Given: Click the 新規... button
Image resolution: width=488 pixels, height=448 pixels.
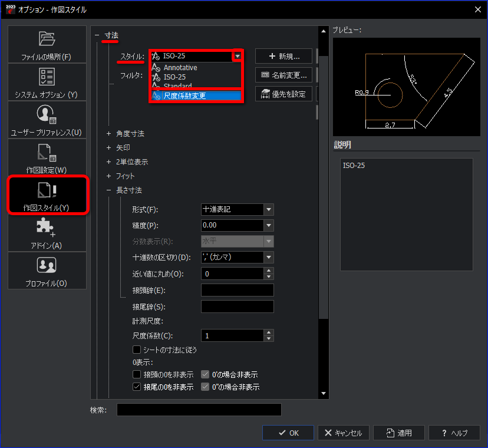Looking at the screenshot, I should click(x=283, y=57).
